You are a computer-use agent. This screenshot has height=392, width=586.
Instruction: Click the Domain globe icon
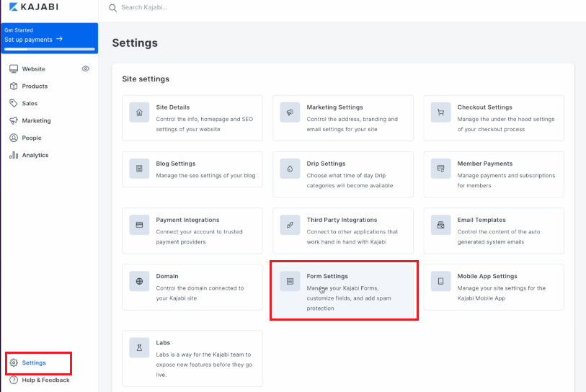(x=139, y=281)
